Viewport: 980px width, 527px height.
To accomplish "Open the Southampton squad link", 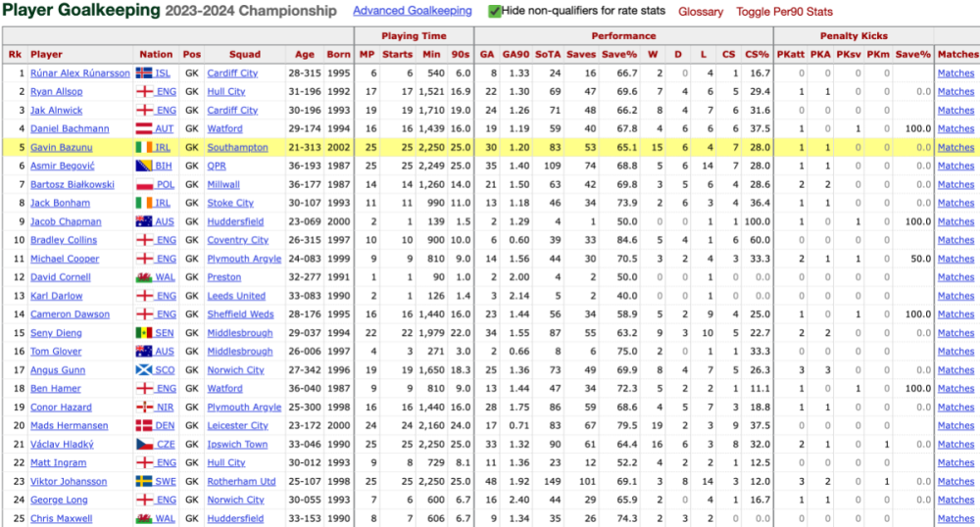I will tap(237, 148).
